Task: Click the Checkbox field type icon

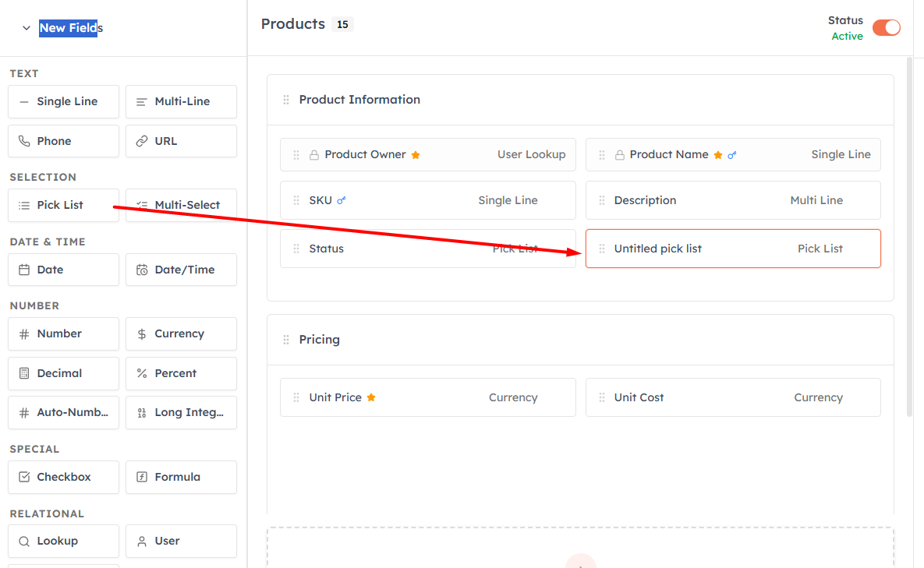Action: coord(24,477)
